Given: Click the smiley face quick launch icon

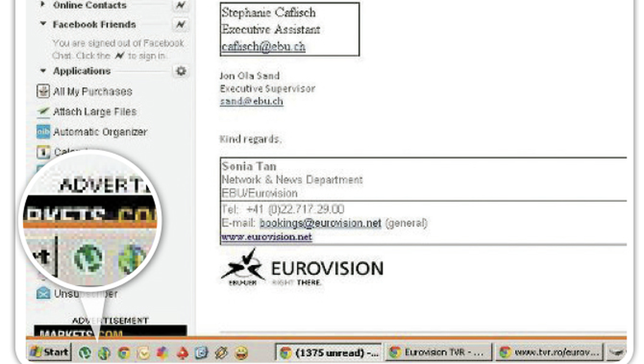Looking at the screenshot, I should click(x=241, y=353).
